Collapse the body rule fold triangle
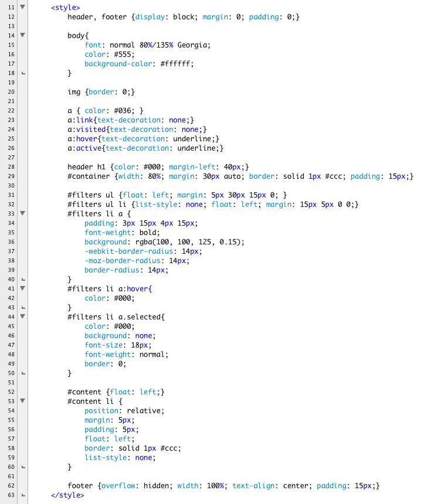 (23, 35)
